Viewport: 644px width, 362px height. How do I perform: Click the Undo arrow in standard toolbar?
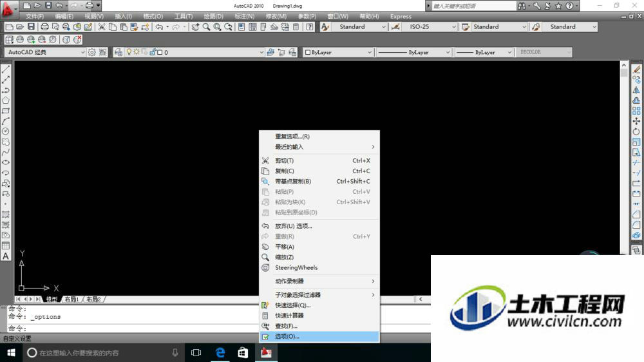tap(159, 27)
